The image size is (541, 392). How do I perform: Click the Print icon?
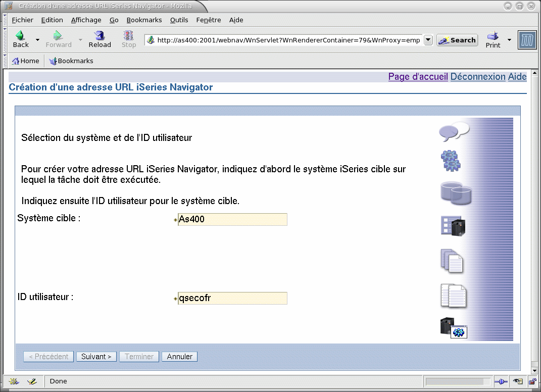pos(493,35)
